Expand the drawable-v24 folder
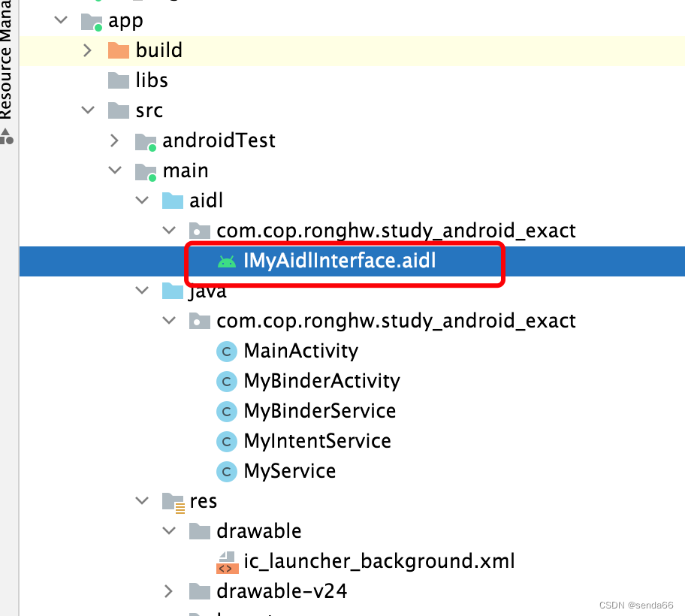Viewport: 685px width, 616px height. click(x=168, y=591)
